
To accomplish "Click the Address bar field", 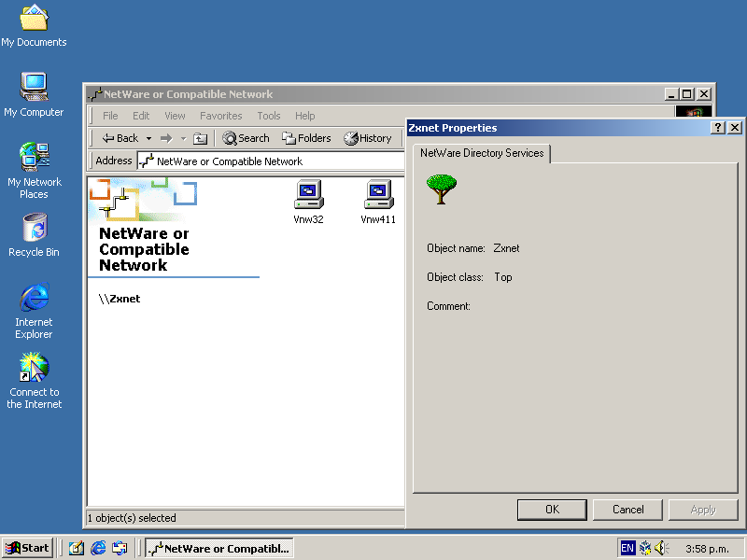I will pyautogui.click(x=271, y=161).
